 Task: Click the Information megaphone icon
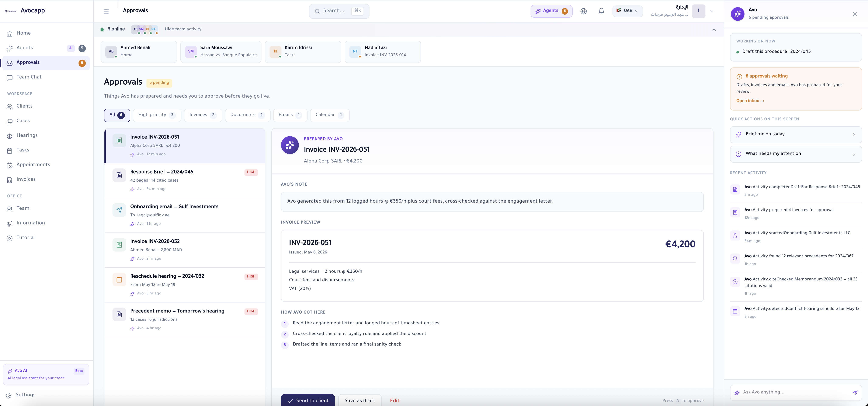click(10, 223)
